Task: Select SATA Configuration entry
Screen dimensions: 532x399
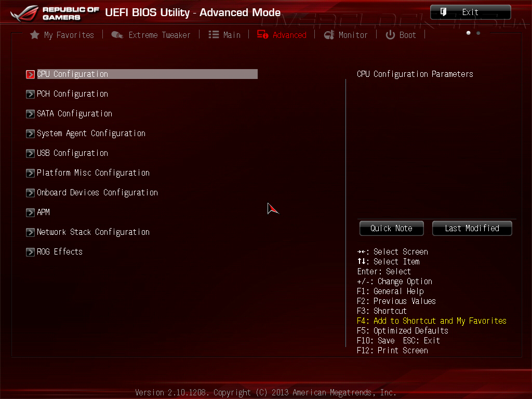Action: pyautogui.click(x=74, y=113)
